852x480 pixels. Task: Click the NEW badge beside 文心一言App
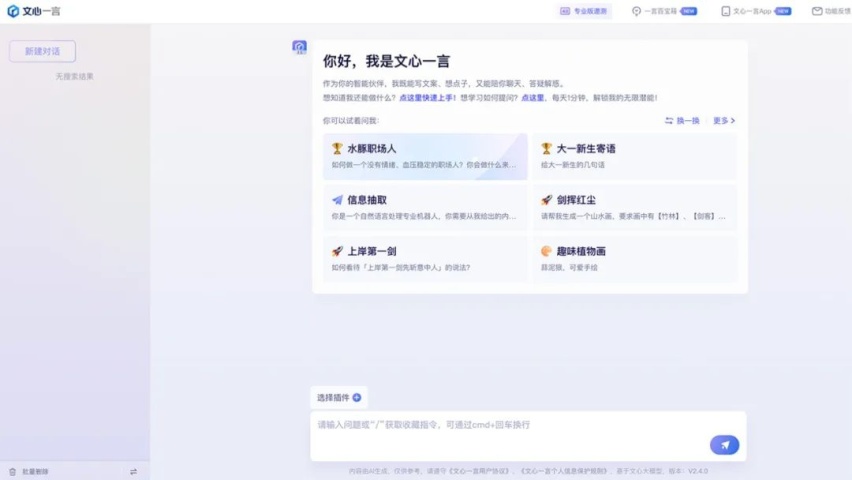[783, 11]
